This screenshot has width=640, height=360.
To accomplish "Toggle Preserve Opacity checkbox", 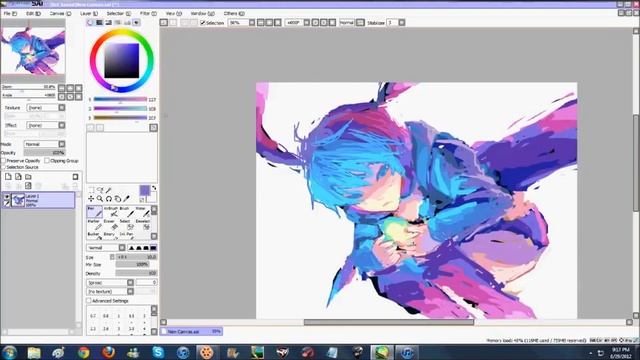I will click(x=4, y=161).
